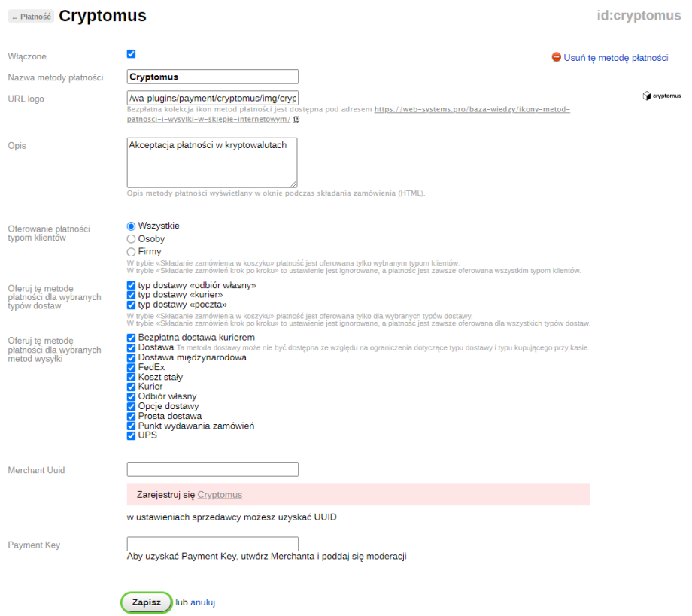Uncheck "Bezpłatna dostawa kurierem"
Image resolution: width=692 pixels, height=616 pixels.
[131, 338]
